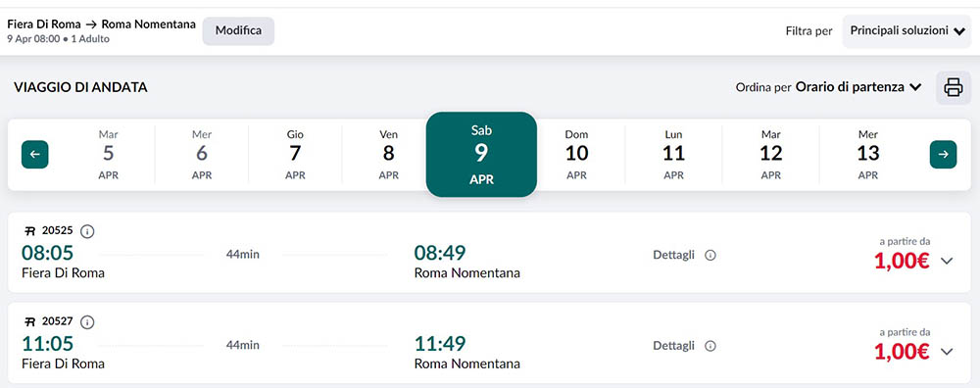Select Lun 11 Apr date tab
This screenshot has width=980, height=388.
tap(674, 155)
